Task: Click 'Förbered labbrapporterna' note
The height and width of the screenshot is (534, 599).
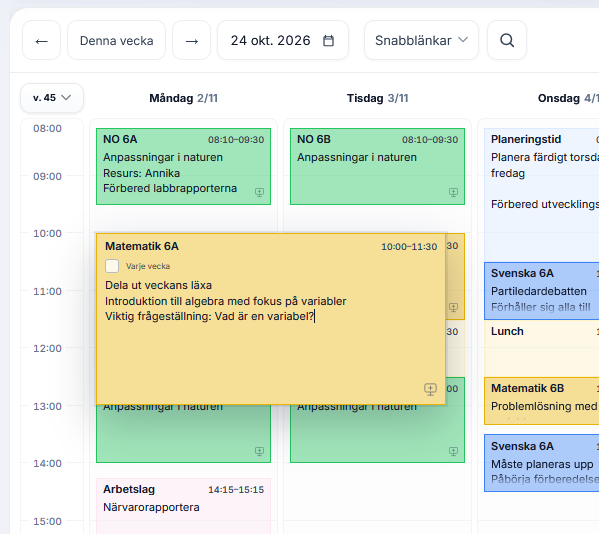Action: coord(170,188)
